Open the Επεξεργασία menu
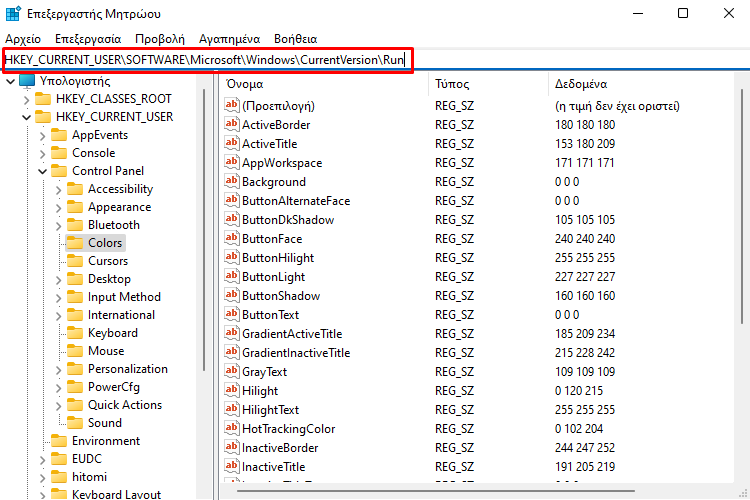The height and width of the screenshot is (500, 750). point(88,39)
